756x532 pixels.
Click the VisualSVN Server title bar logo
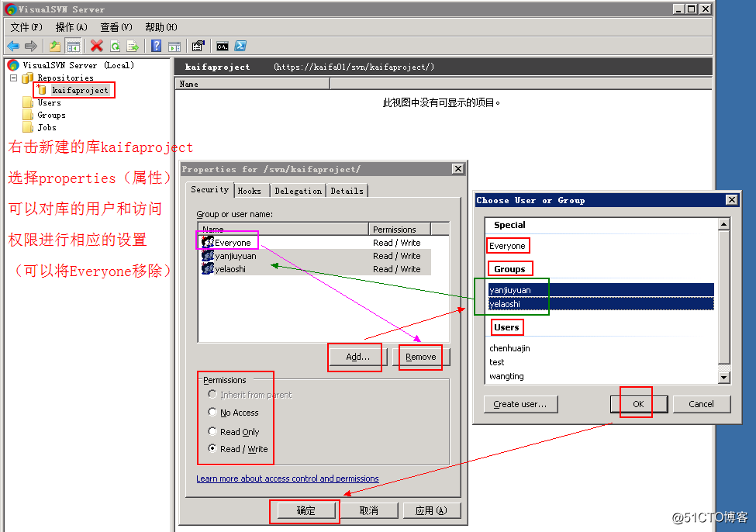(11, 9)
